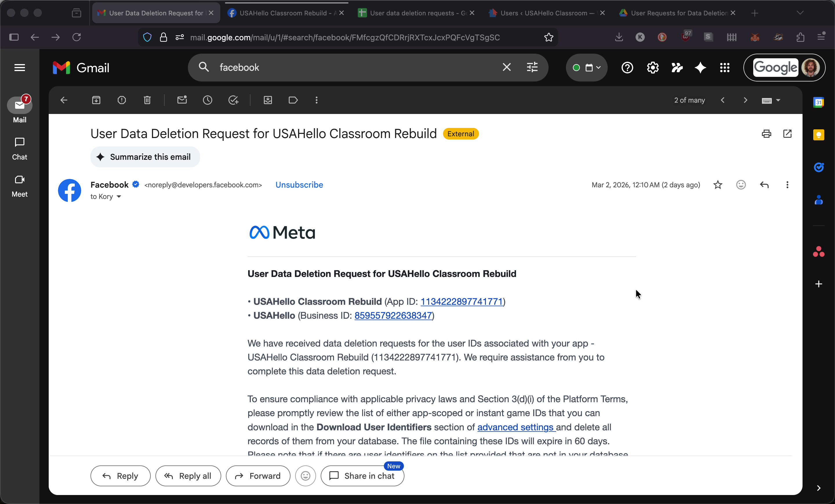Screen dimensions: 835x504
Task: Add emoji reaction next to Forward
Action: 305,476
